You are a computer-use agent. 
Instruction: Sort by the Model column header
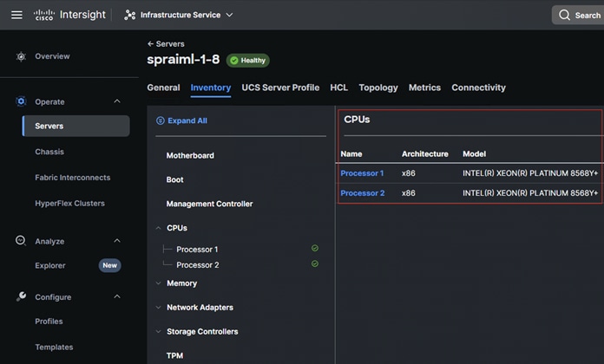[x=474, y=154]
